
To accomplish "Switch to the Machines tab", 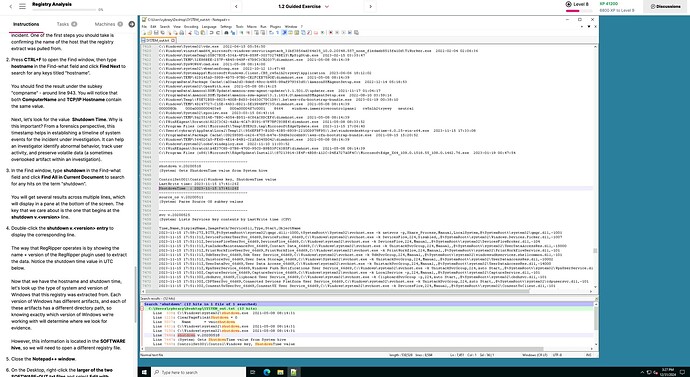I will coord(109,24).
